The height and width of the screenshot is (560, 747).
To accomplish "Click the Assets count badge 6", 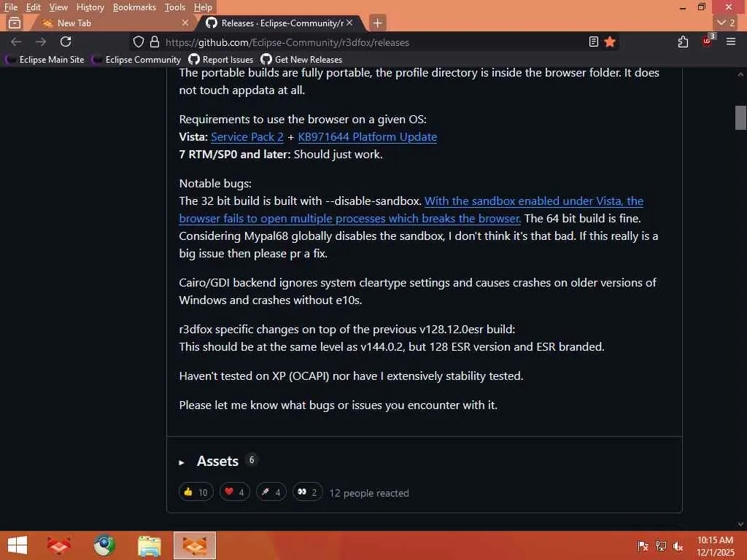I will [x=252, y=460].
